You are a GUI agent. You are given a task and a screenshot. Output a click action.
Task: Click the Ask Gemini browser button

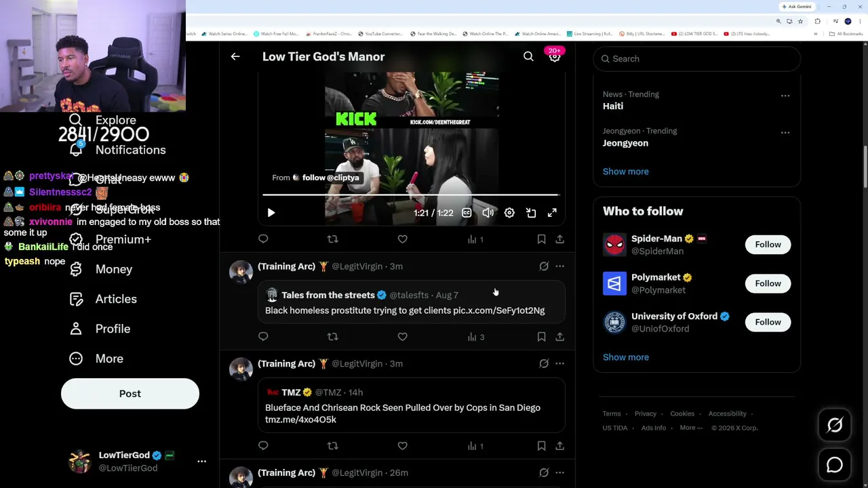pyautogui.click(x=797, y=7)
